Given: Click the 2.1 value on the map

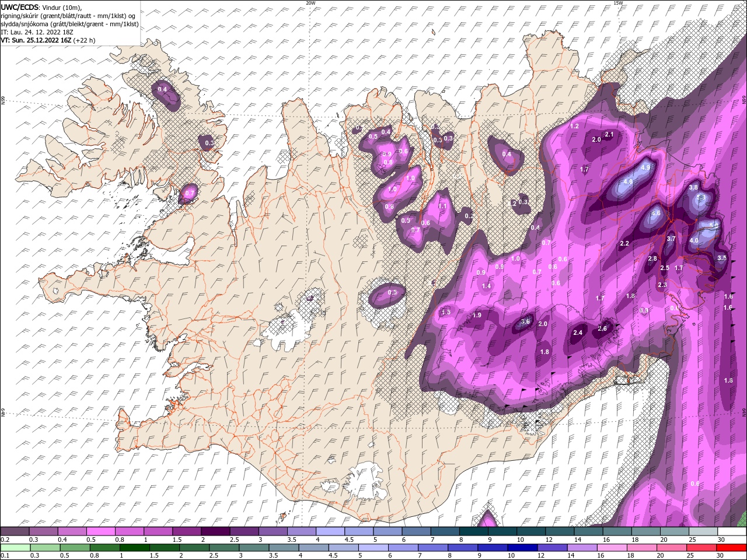Looking at the screenshot, I should (609, 134).
